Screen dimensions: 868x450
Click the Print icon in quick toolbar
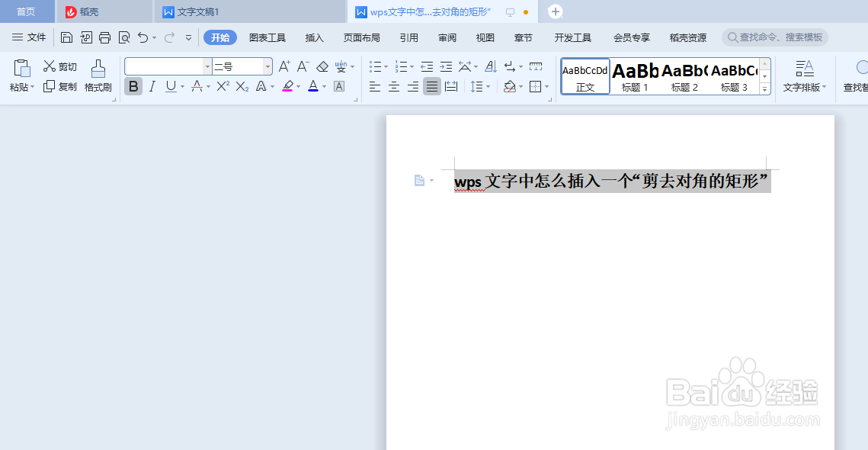pyautogui.click(x=104, y=37)
